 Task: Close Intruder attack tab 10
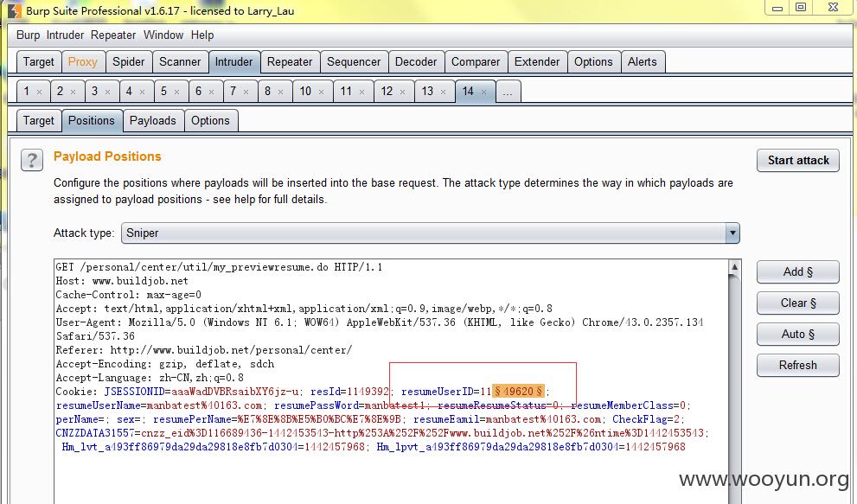pos(322,92)
